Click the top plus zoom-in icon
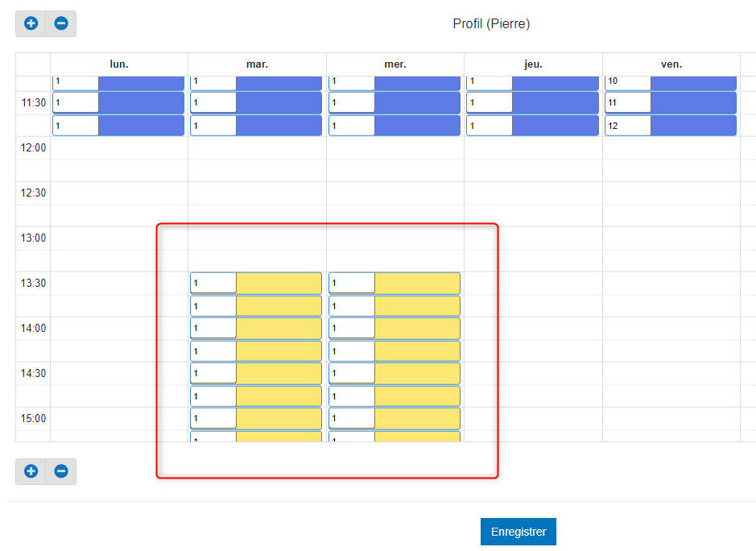 point(31,24)
